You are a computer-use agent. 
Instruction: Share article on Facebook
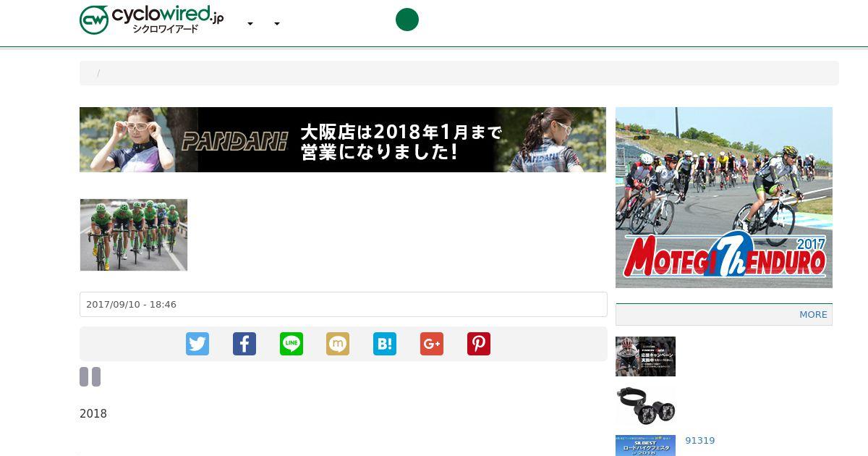tap(244, 344)
